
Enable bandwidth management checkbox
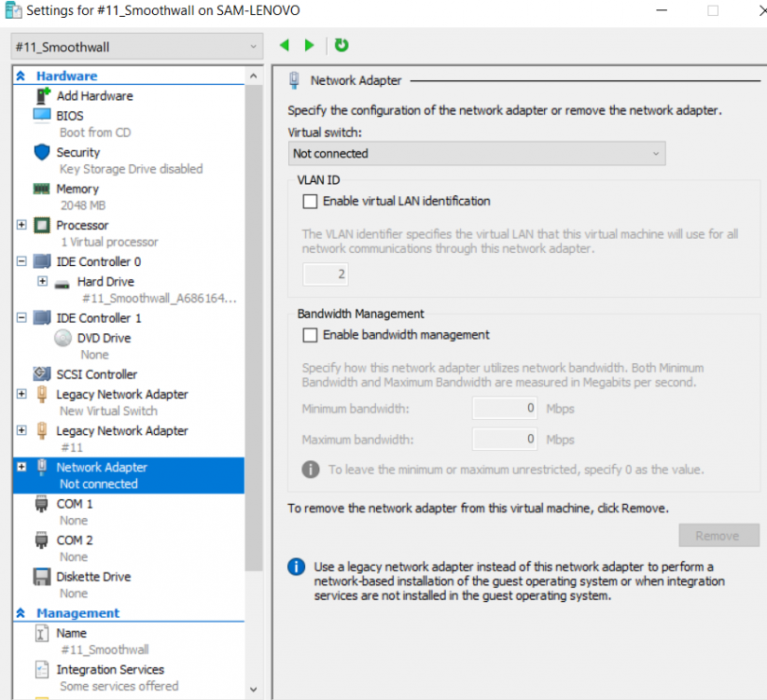310,335
